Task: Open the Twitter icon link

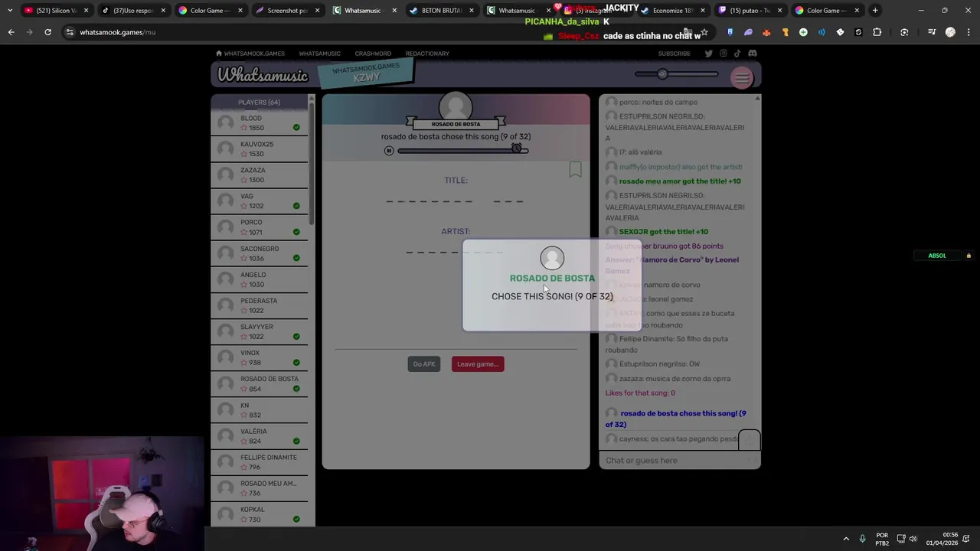Action: 708,54
